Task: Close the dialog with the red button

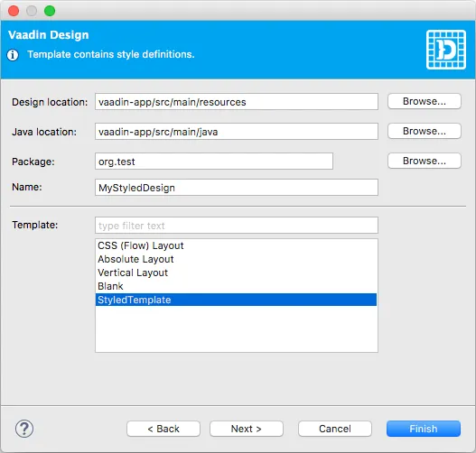Action: pyautogui.click(x=14, y=11)
